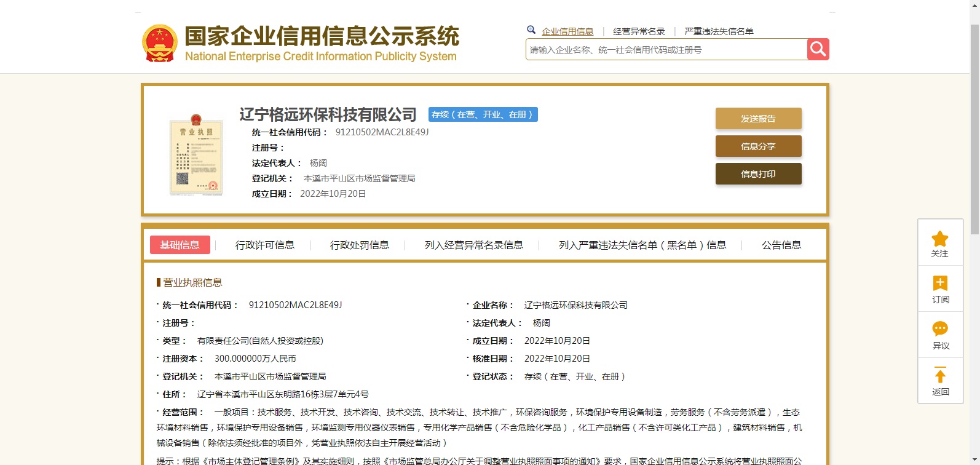
Task: Click the national emblem logo icon
Action: pyautogui.click(x=160, y=43)
